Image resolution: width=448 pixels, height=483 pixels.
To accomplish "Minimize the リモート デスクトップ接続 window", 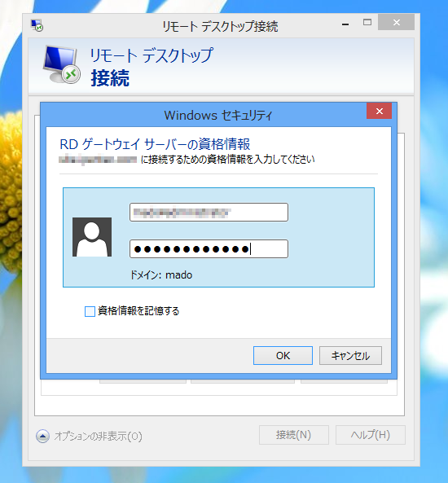I will click(x=345, y=24).
